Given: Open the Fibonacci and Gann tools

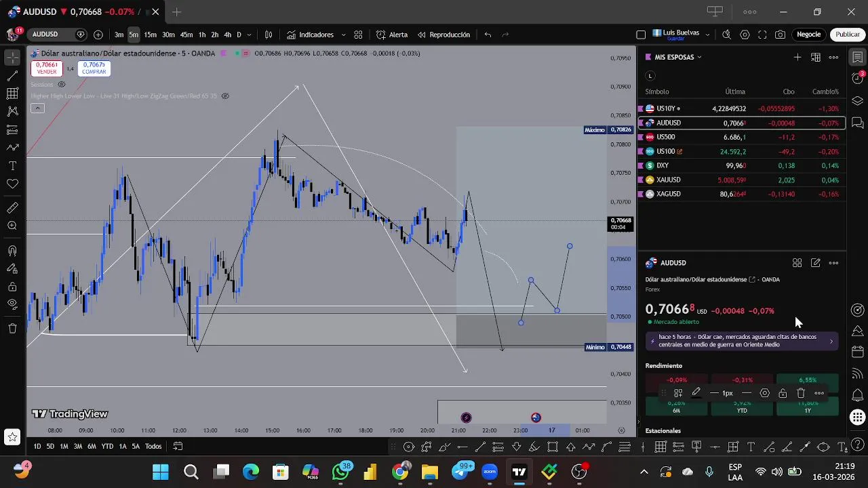Looking at the screenshot, I should pyautogui.click(x=12, y=94).
